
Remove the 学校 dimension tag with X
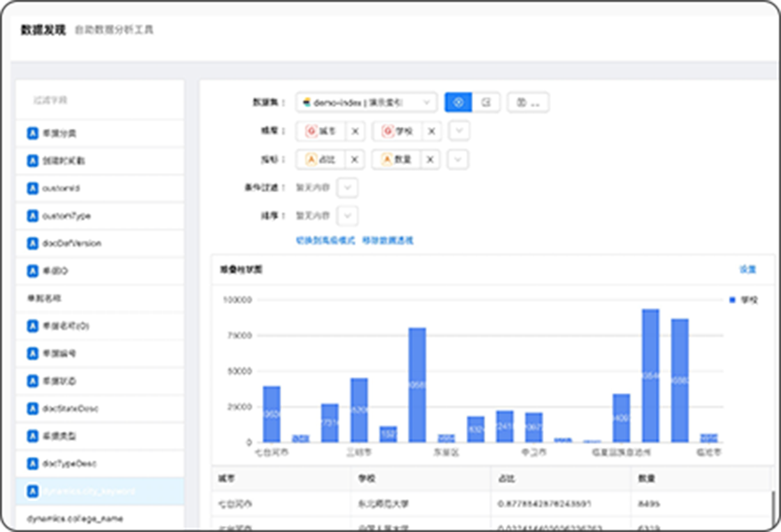click(x=431, y=131)
